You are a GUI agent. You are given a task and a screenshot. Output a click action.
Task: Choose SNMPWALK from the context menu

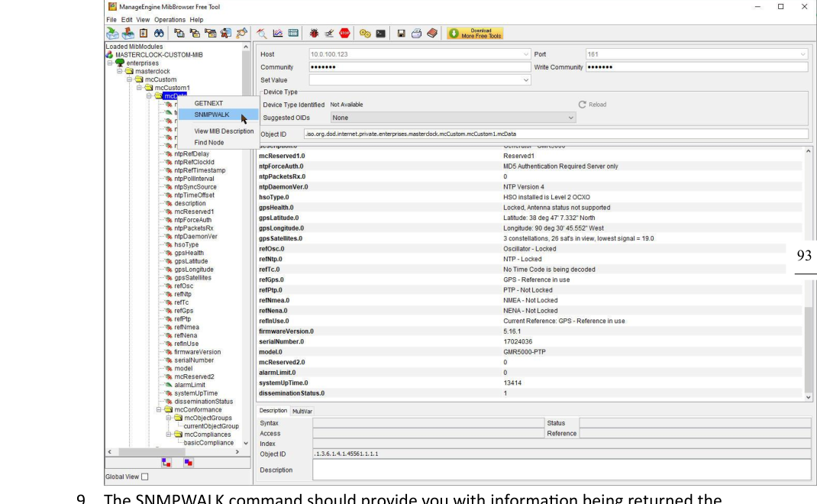[218, 115]
